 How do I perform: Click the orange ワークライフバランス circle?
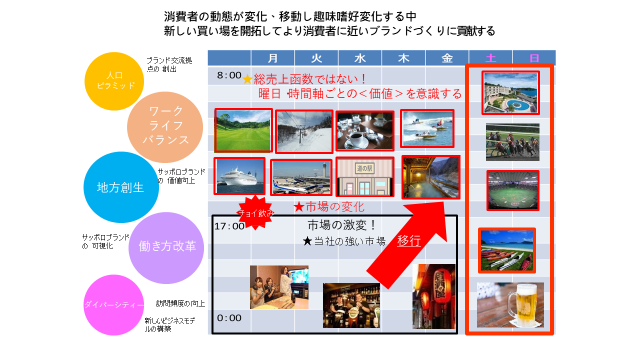pyautogui.click(x=165, y=127)
